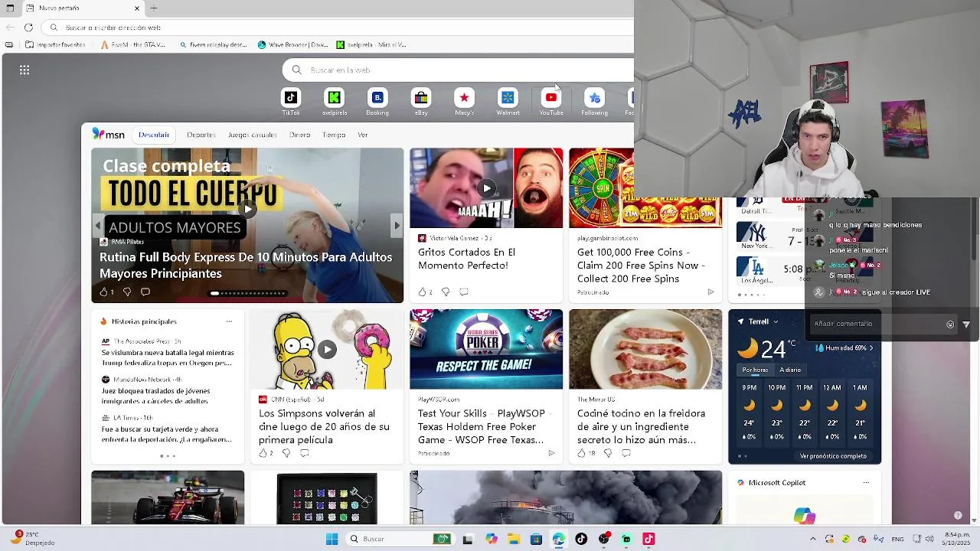
Task: Open the FiveM bookmark
Action: point(133,45)
